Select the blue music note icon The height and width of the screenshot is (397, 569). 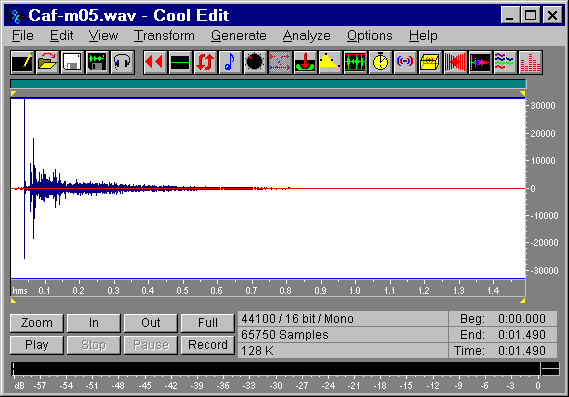[x=230, y=62]
